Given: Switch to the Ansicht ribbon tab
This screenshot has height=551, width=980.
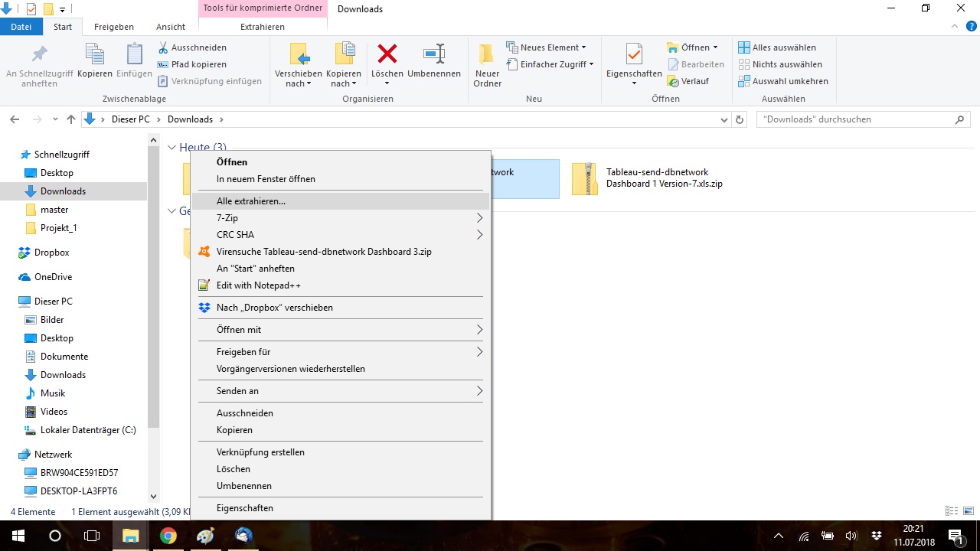Looking at the screenshot, I should pyautogui.click(x=171, y=27).
